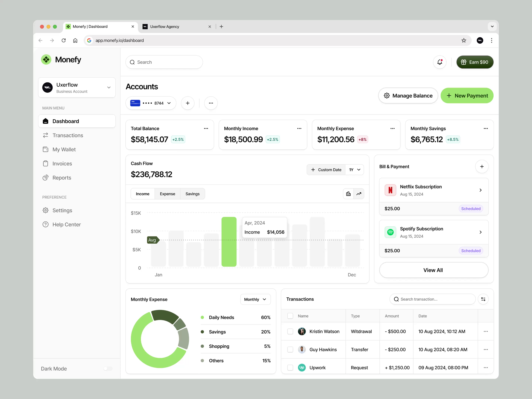Expand the Uxerflow business account switcher
The image size is (532, 399).
click(x=109, y=88)
